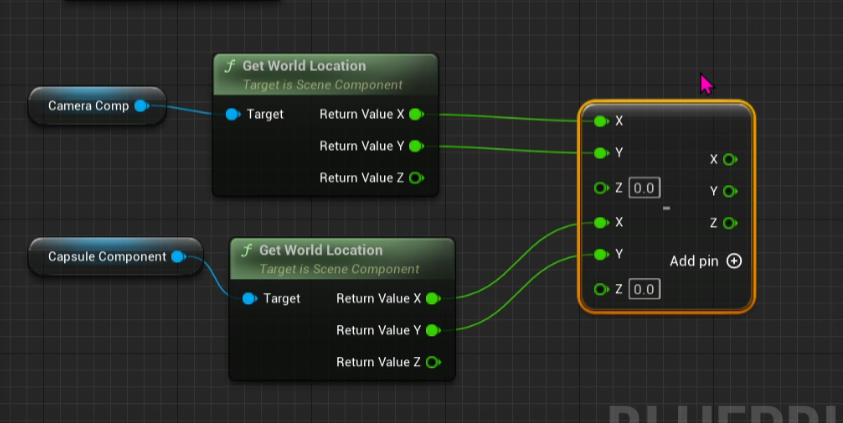Select the Camera Comp variable node label

coord(89,106)
